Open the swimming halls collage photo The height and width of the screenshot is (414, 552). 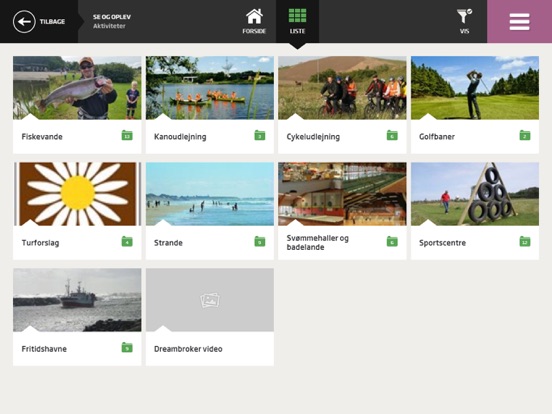342,194
